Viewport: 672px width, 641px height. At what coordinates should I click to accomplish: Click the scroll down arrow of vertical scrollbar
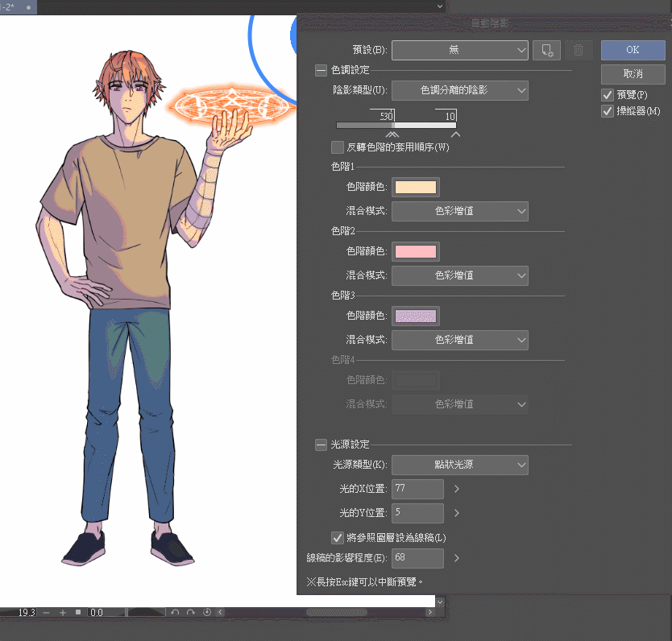click(440, 602)
